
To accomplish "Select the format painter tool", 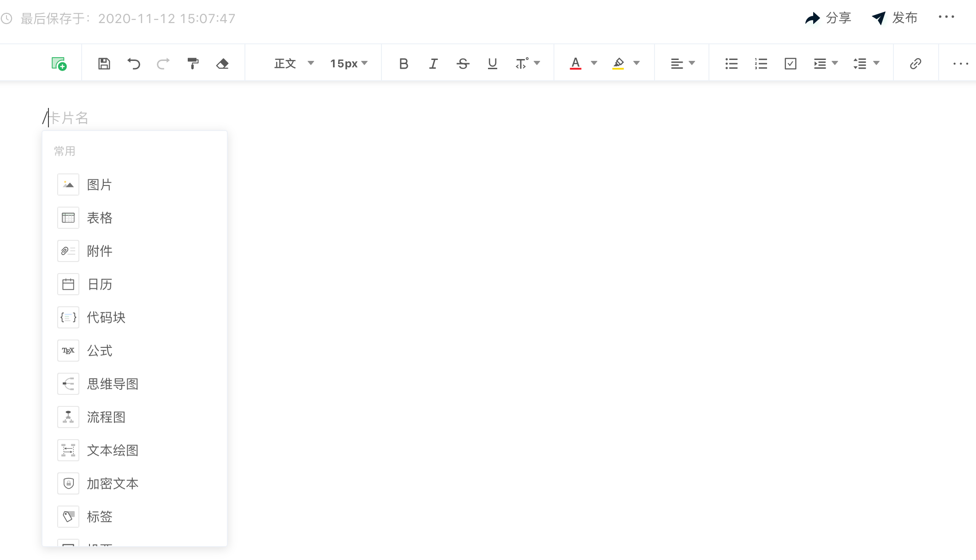I will [x=193, y=64].
